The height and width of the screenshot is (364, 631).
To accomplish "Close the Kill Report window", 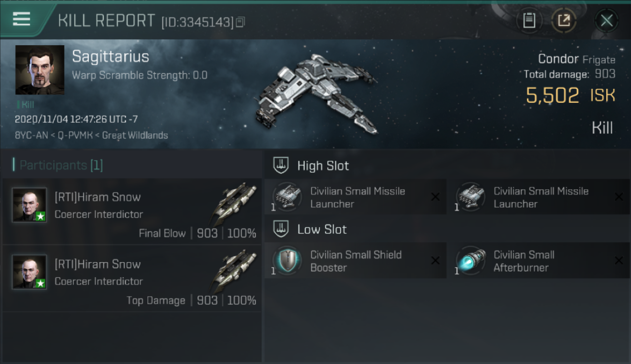I will point(606,20).
